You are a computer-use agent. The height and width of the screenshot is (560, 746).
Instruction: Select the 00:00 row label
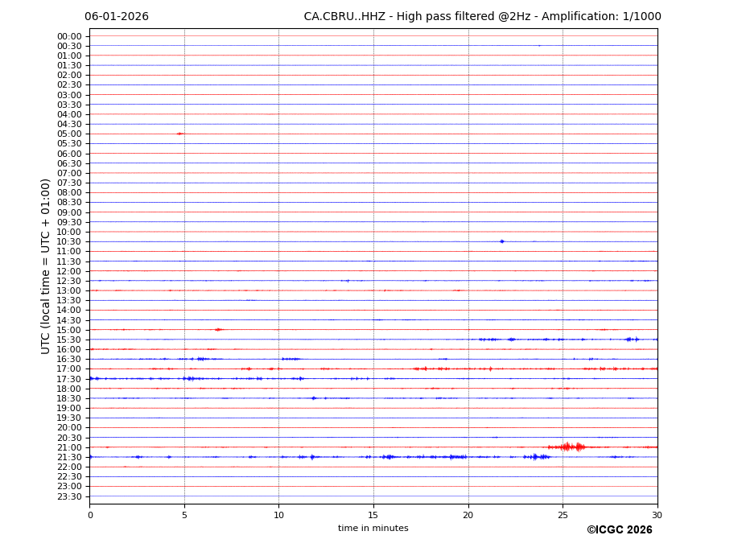(69, 36)
